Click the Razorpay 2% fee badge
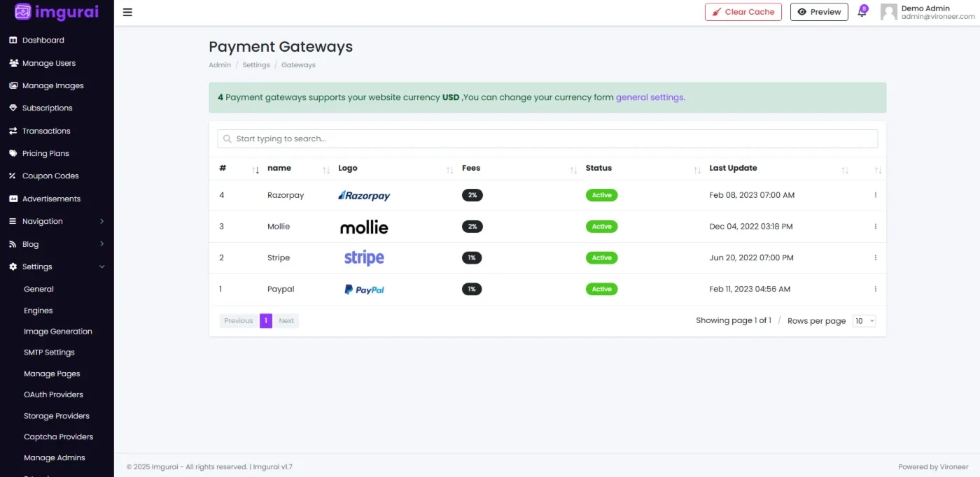Screen dimensions: 980x477 (472, 195)
